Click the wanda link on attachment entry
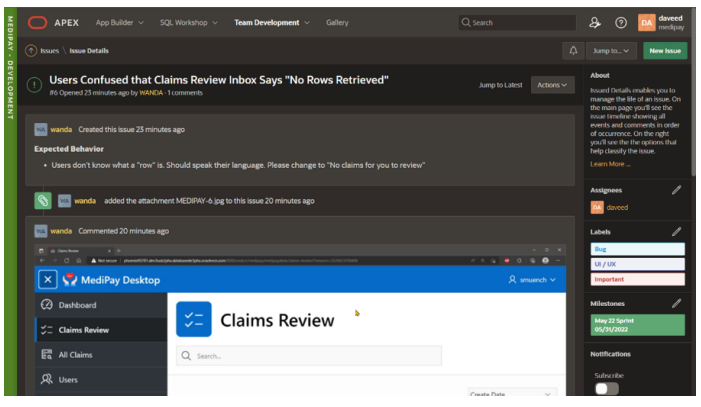The image size is (701, 407). pyautogui.click(x=85, y=201)
